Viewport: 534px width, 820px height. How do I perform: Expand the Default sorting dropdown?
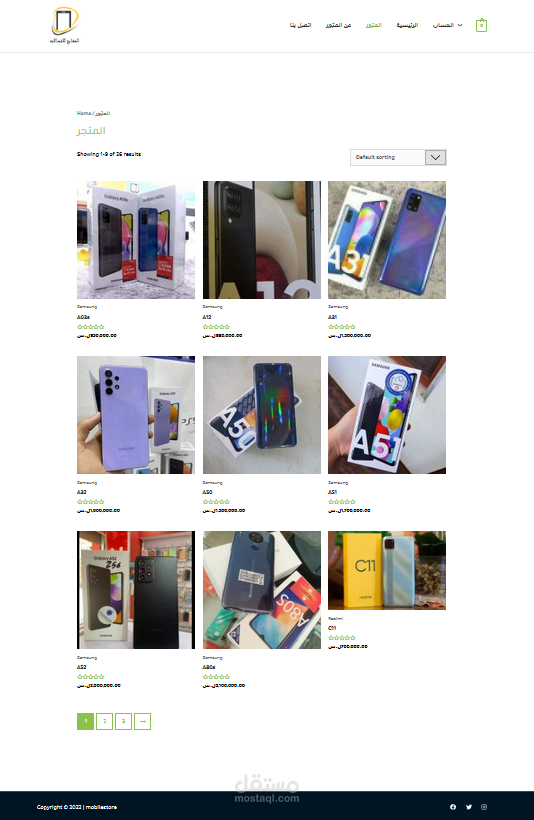(x=398, y=157)
